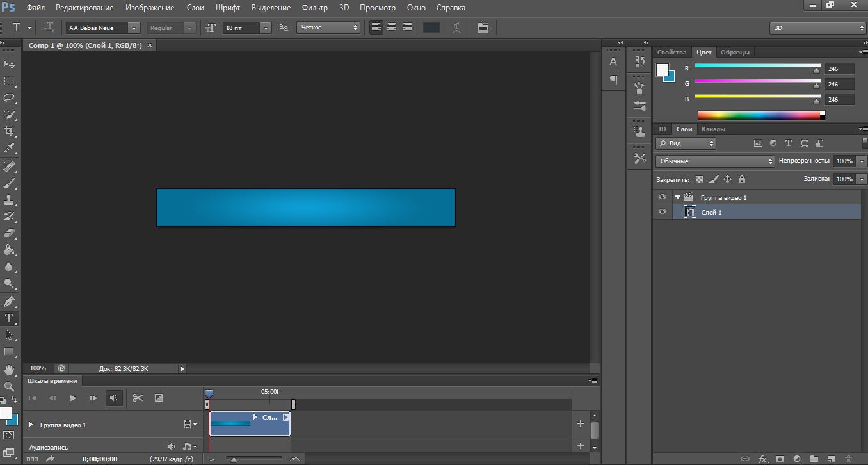Go to the next frame
This screenshot has height=465, width=868.
click(93, 398)
